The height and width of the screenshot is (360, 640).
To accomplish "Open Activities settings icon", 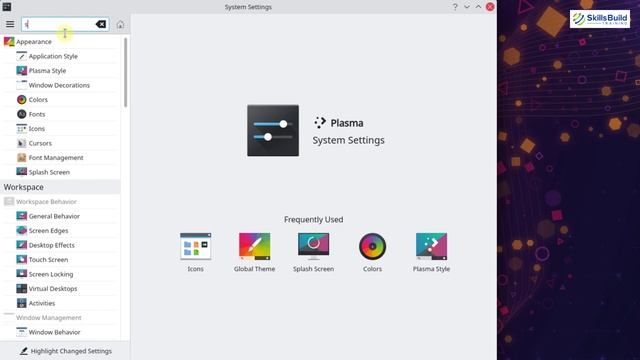I will pyautogui.click(x=22, y=303).
